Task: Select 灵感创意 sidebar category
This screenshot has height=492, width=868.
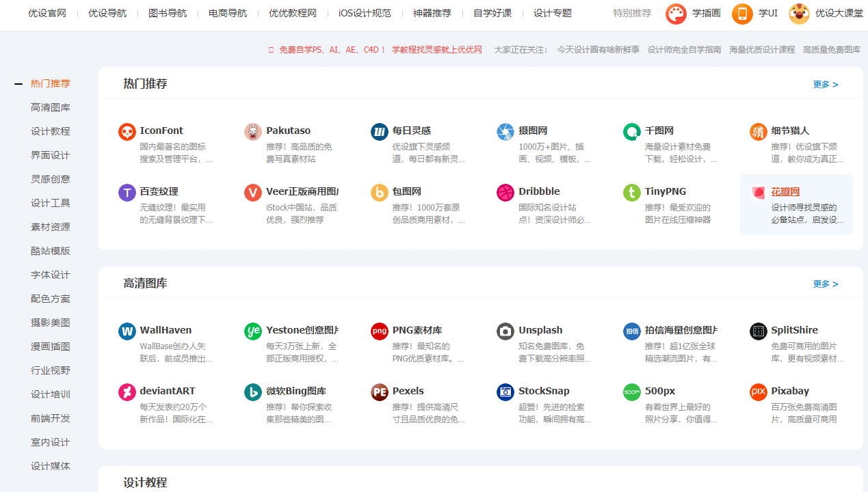Action: 51,179
